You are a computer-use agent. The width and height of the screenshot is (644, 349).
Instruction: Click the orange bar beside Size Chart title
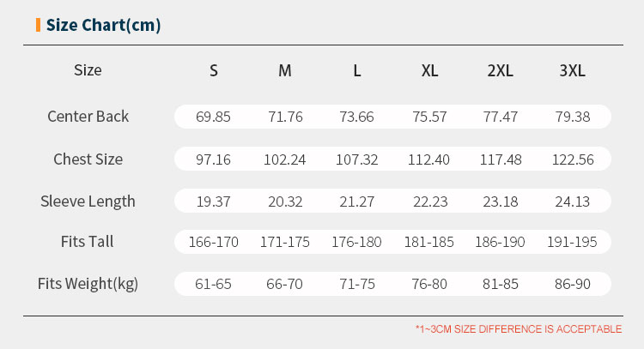tap(38, 25)
